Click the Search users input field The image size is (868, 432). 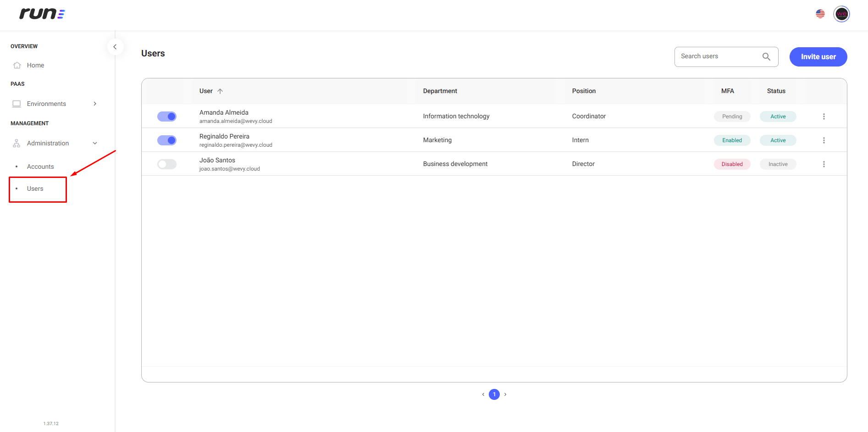pos(726,57)
